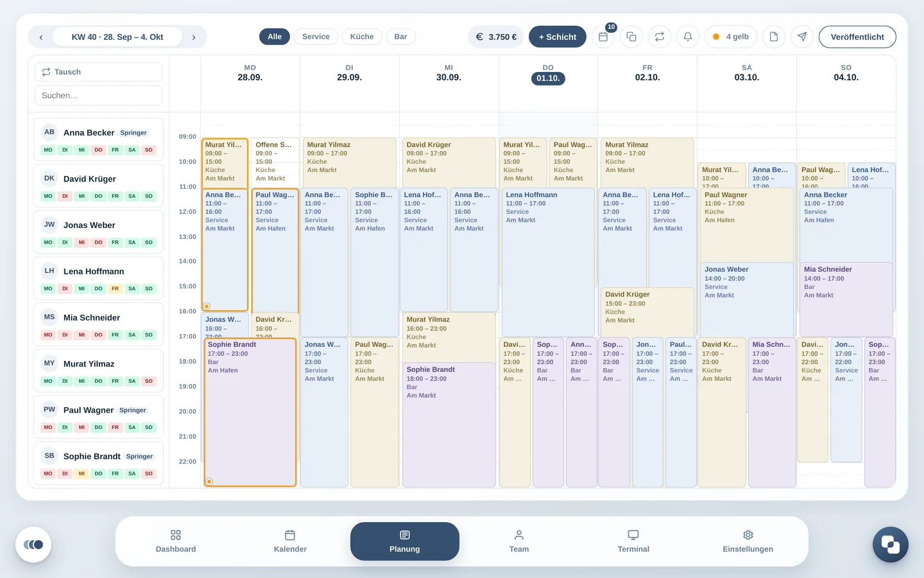Open the Einstellungen tab
The image size is (924, 578).
[748, 541]
